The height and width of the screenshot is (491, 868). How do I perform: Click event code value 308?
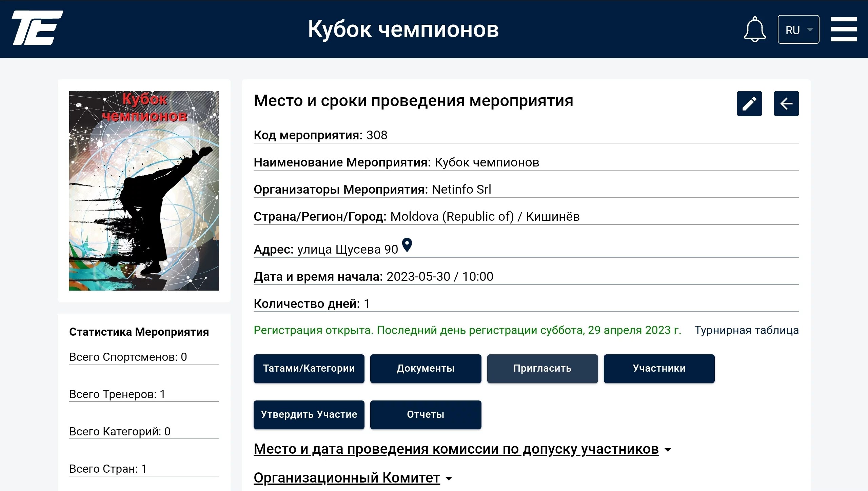point(377,135)
